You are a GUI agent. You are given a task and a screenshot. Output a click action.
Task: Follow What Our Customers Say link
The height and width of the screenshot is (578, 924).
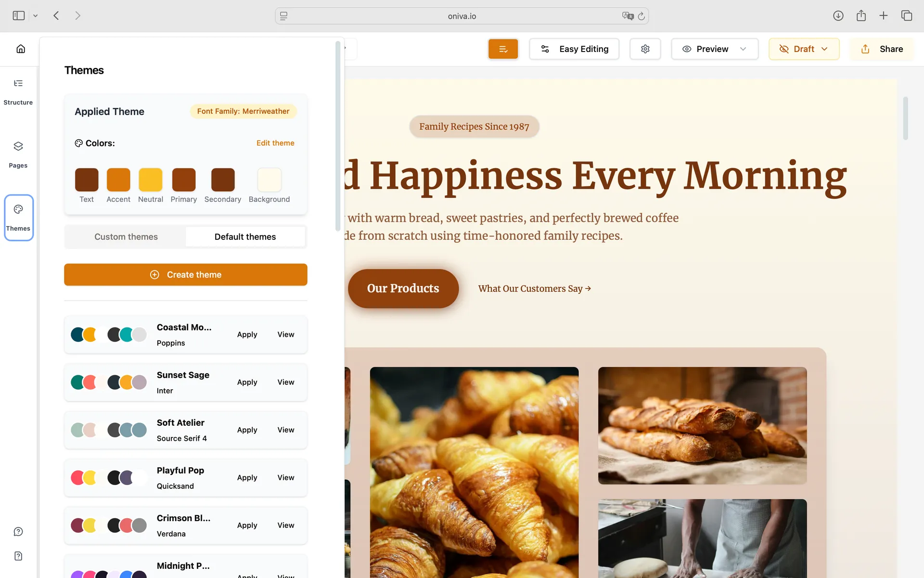[x=535, y=289]
